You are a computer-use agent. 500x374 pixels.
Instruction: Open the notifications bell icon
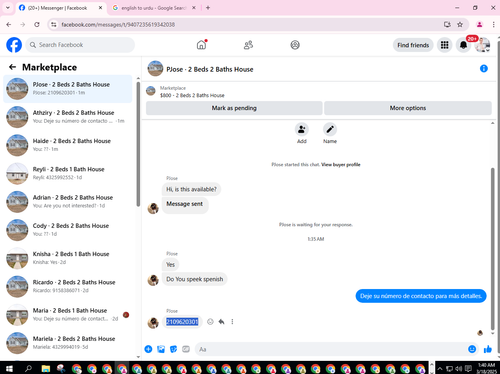(463, 45)
